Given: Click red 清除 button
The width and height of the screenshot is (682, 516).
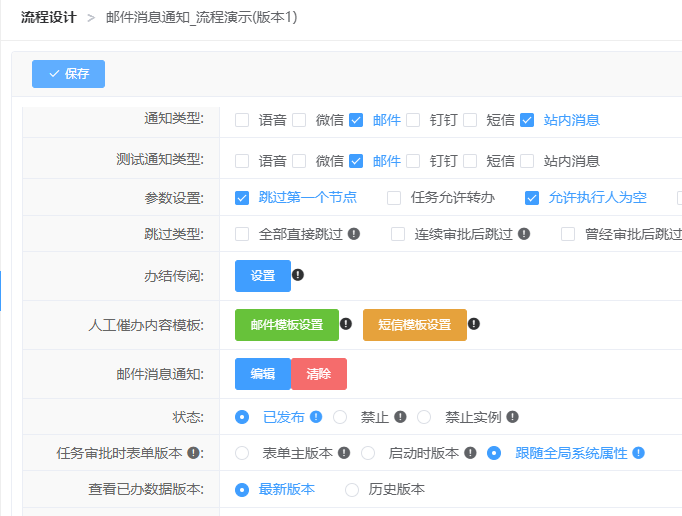Looking at the screenshot, I should (x=319, y=374).
